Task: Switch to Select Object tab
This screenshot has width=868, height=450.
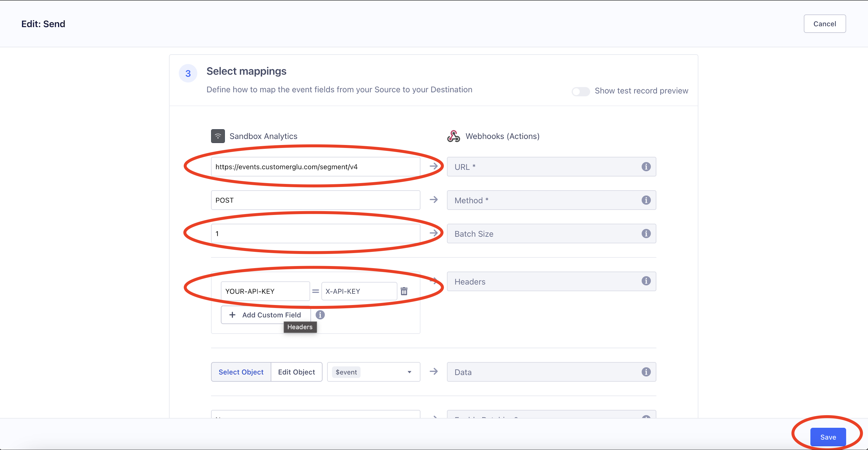Action: (241, 372)
